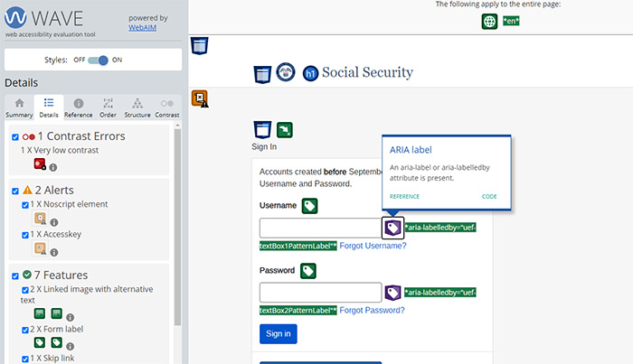Click first Form label icon in sidebar
Viewport: 633px width, 364px height.
tap(40, 342)
